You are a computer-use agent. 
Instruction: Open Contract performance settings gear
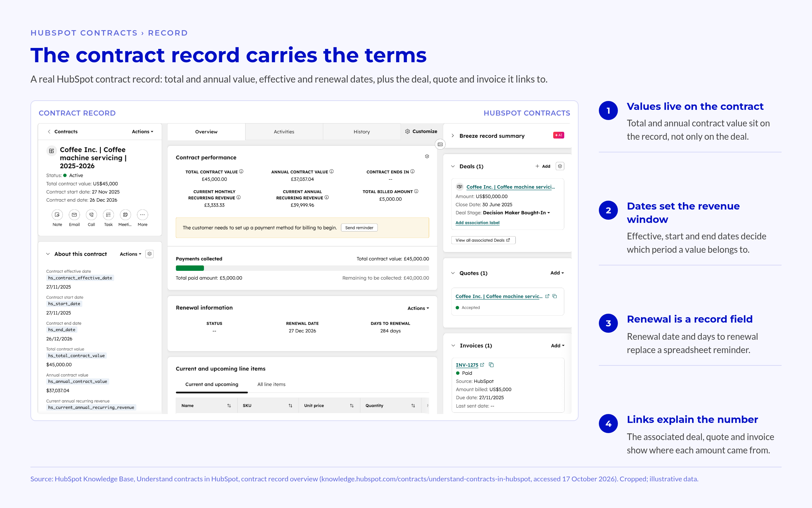427,157
